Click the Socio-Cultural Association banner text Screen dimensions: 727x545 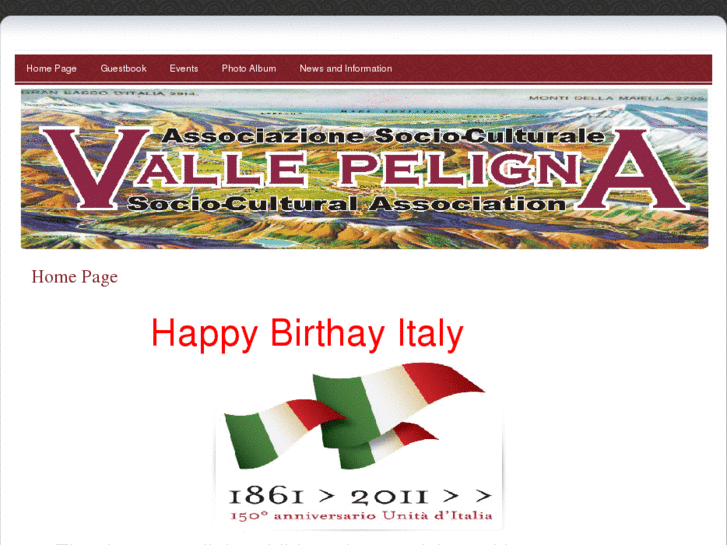click(x=346, y=204)
